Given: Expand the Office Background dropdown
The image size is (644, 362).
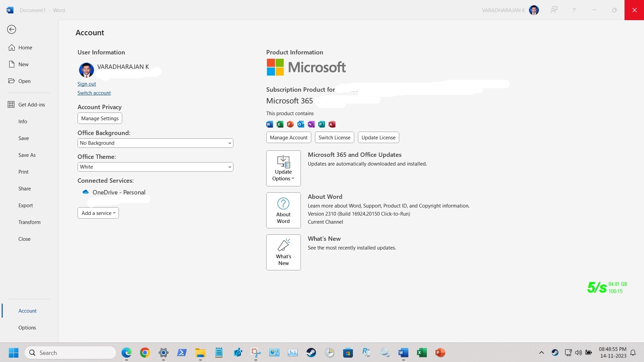Looking at the screenshot, I should click(155, 143).
